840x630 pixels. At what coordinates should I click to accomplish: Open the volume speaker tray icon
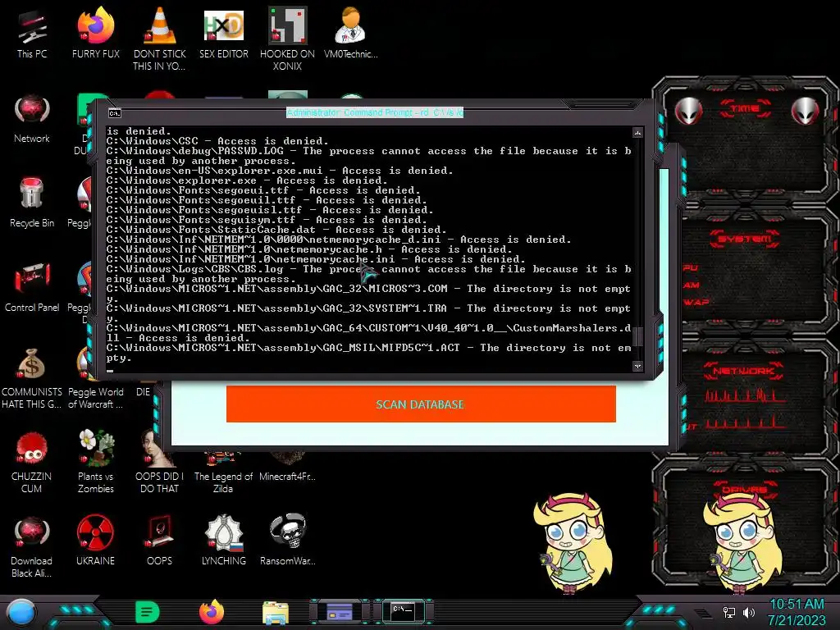pos(749,612)
